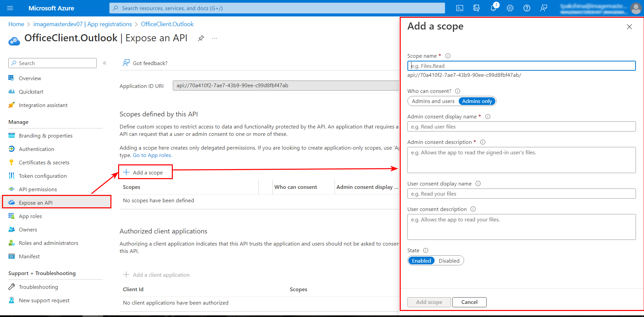Click the Client Id column header
This screenshot has width=644, height=317.
pos(133,289)
